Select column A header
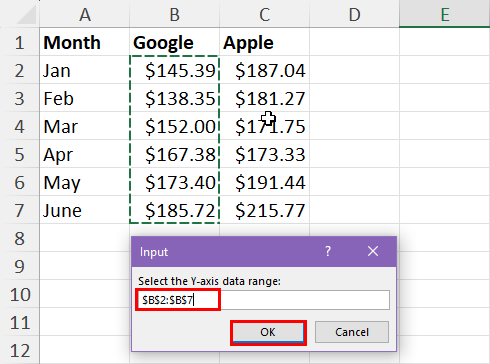 [85, 14]
